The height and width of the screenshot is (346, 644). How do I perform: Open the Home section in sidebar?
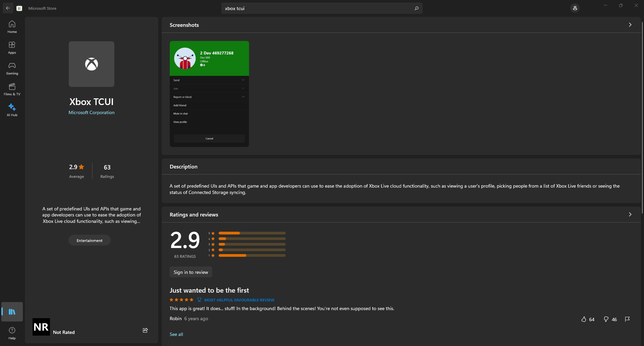(12, 27)
